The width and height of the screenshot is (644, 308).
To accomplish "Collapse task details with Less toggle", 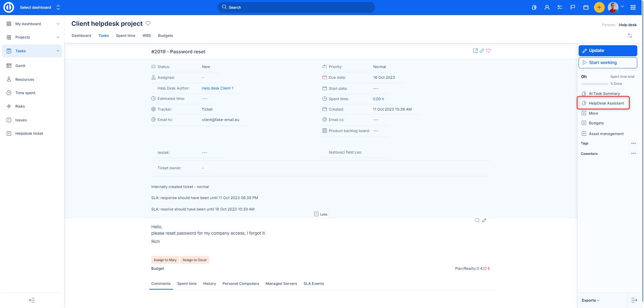I will [321, 214].
